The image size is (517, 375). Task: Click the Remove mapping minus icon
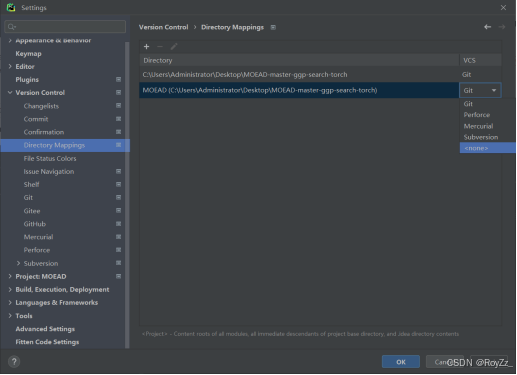[x=160, y=47]
